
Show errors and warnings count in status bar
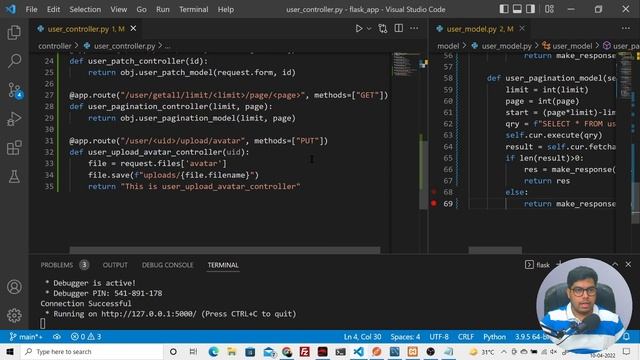point(86,337)
